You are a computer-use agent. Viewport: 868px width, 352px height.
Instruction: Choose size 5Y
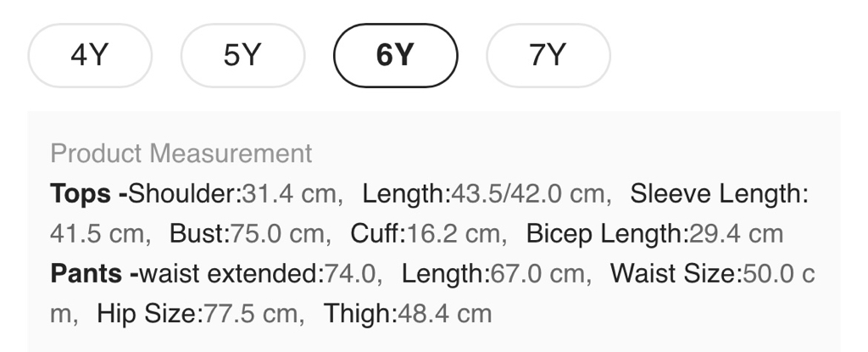(242, 56)
